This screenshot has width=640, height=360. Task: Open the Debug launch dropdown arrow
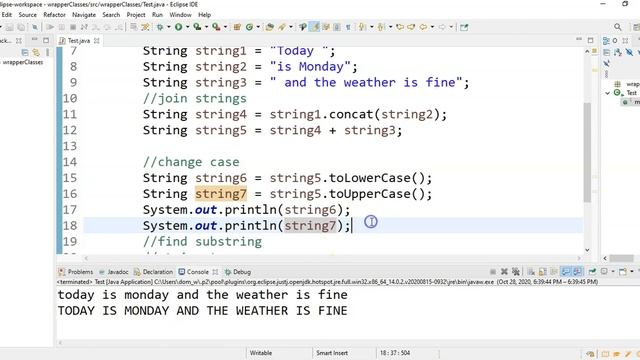point(169,27)
